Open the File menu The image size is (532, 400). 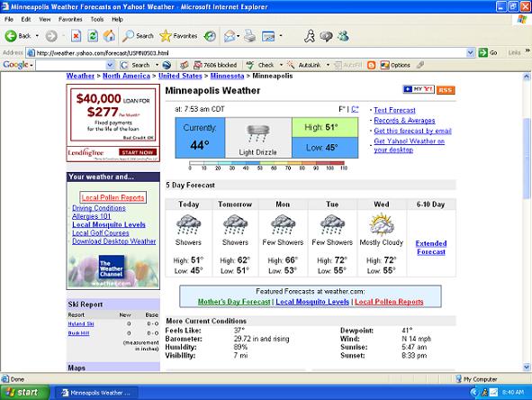[x=9, y=19]
